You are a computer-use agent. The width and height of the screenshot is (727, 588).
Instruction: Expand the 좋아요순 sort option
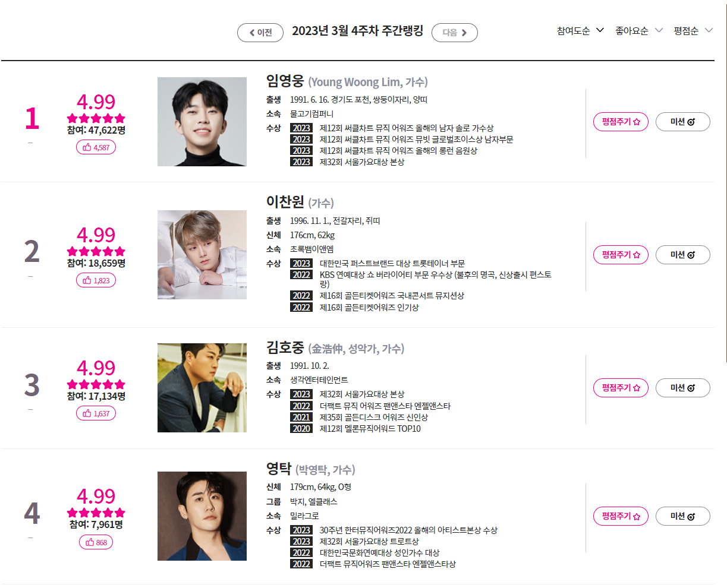coord(638,31)
